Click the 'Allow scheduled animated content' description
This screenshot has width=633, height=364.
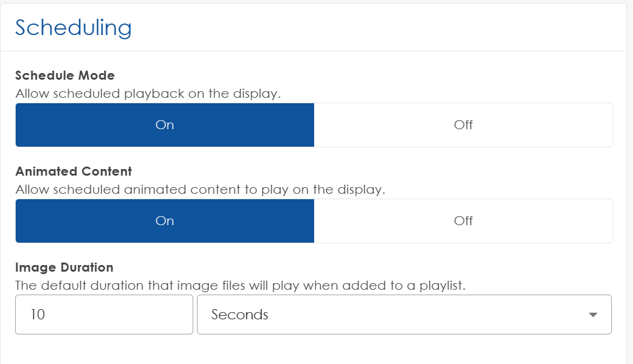coord(200,190)
